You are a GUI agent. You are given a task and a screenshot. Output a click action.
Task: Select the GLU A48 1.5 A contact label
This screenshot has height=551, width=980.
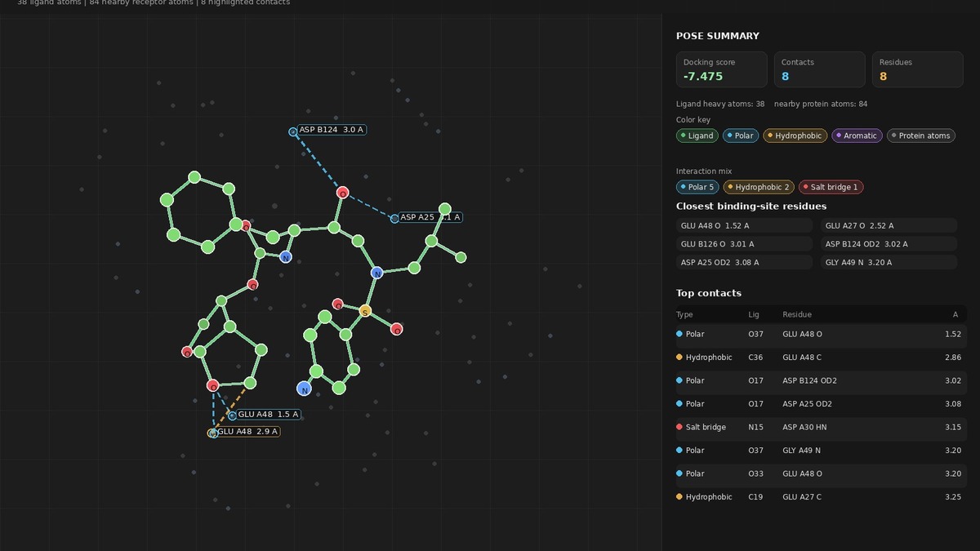pos(269,415)
